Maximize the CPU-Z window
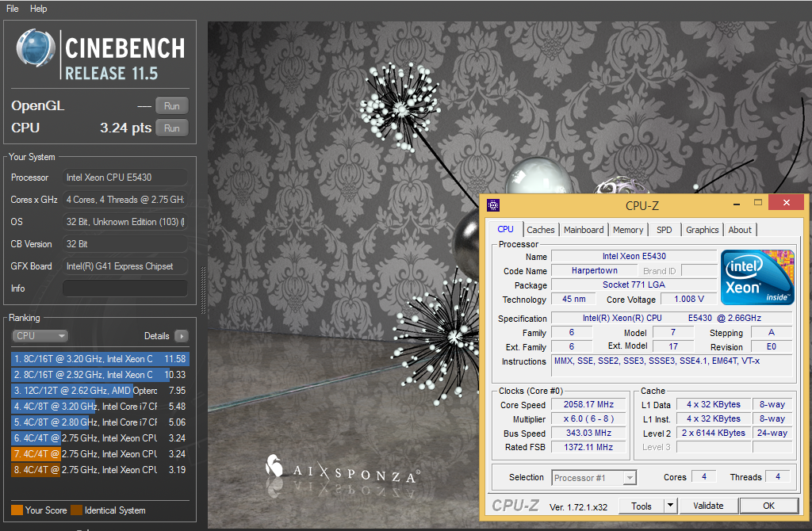 (x=757, y=202)
